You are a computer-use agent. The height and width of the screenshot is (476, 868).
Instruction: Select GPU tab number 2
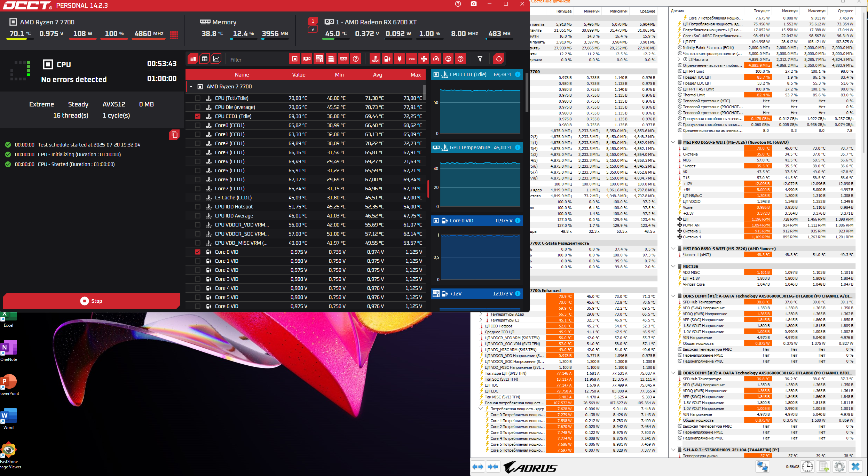point(313,29)
